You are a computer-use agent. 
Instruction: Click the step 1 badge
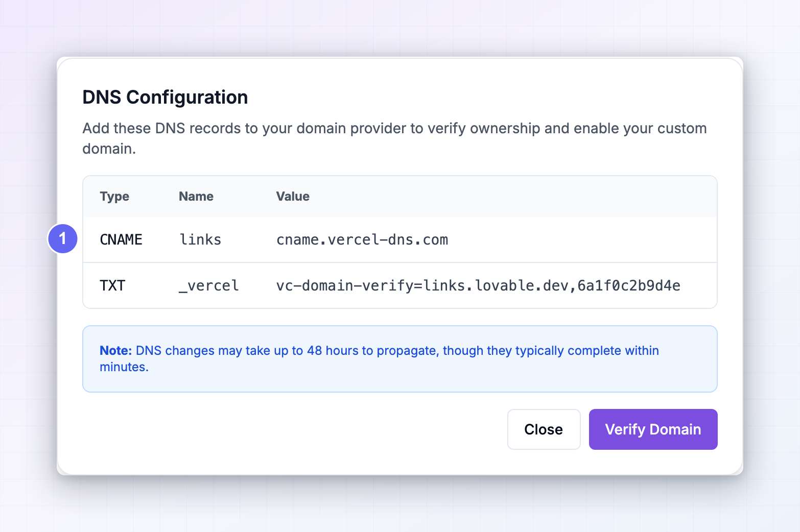coord(63,238)
